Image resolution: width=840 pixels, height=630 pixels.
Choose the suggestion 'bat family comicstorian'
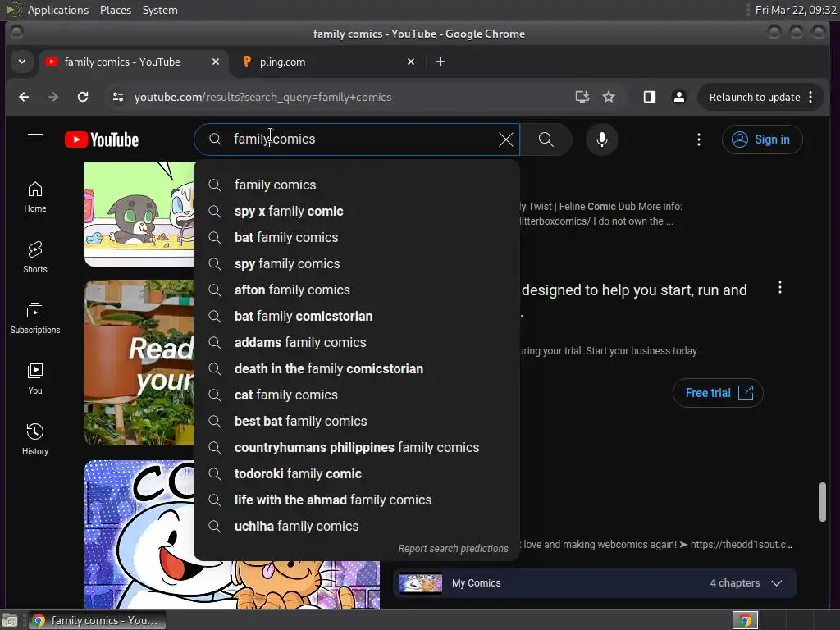coord(357,316)
